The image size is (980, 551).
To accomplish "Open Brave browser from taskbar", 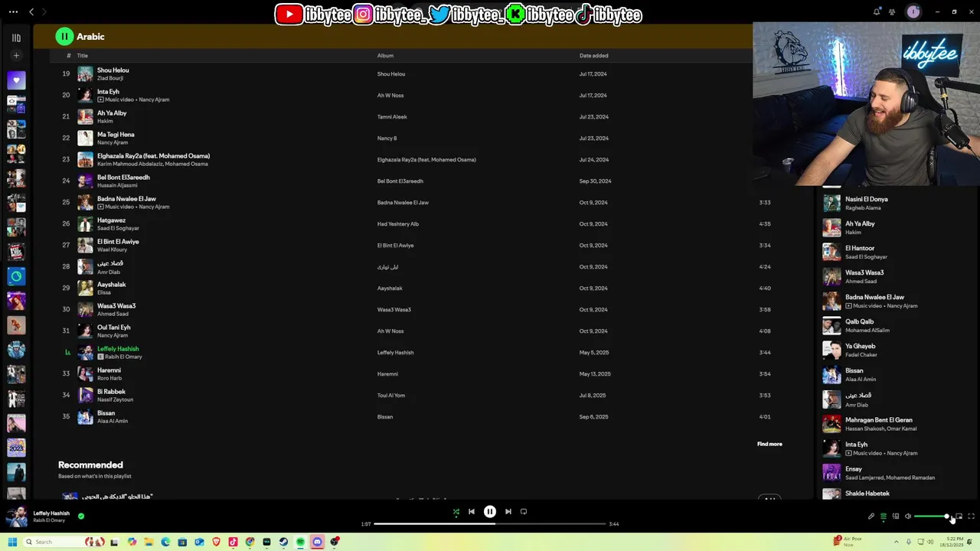I will pyautogui.click(x=216, y=542).
